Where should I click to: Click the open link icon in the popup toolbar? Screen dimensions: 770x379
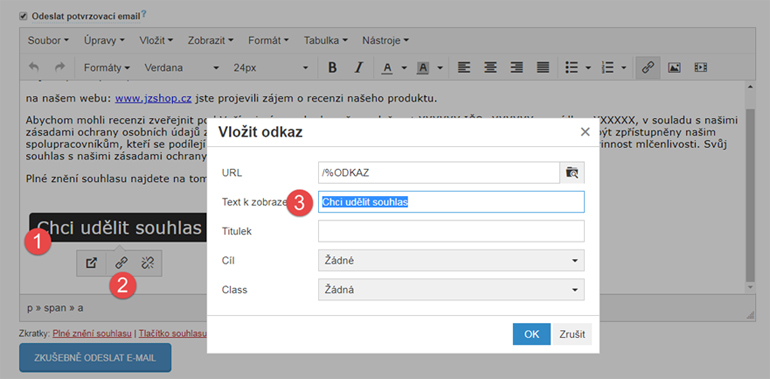tap(91, 263)
